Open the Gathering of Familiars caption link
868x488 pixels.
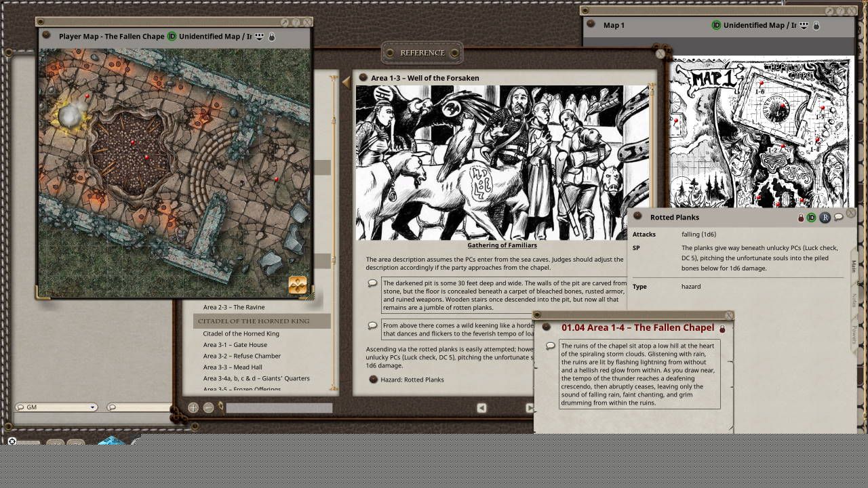(502, 245)
